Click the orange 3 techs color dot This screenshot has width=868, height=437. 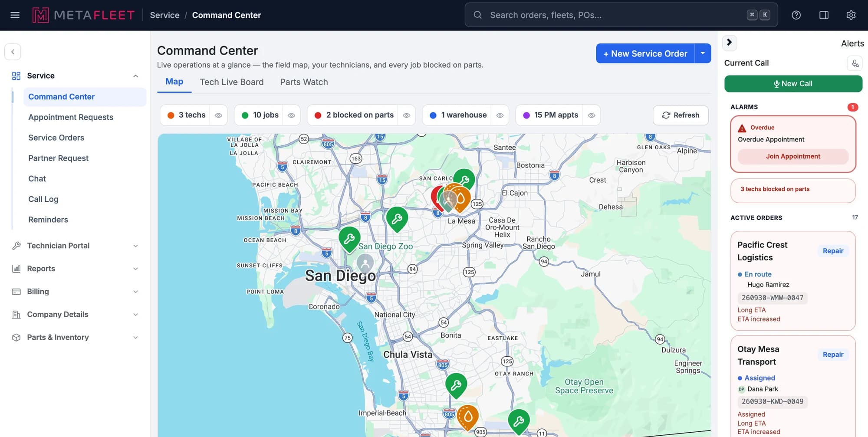click(x=171, y=115)
